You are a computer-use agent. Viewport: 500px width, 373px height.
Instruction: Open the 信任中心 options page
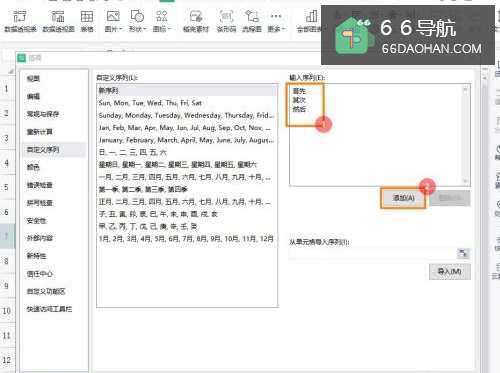40,274
